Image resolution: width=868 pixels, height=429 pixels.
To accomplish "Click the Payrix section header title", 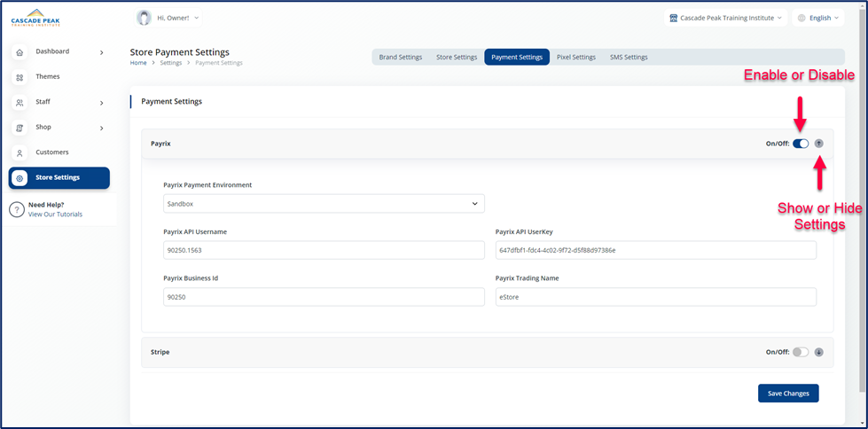I will point(160,144).
